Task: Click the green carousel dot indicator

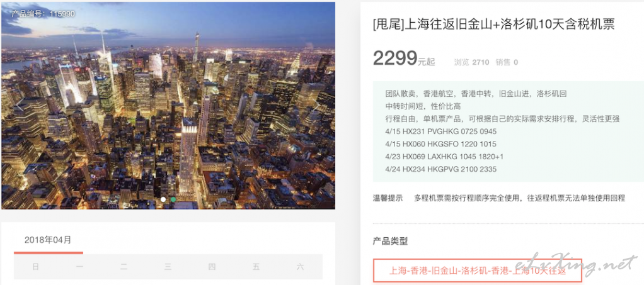Action: click(x=173, y=199)
